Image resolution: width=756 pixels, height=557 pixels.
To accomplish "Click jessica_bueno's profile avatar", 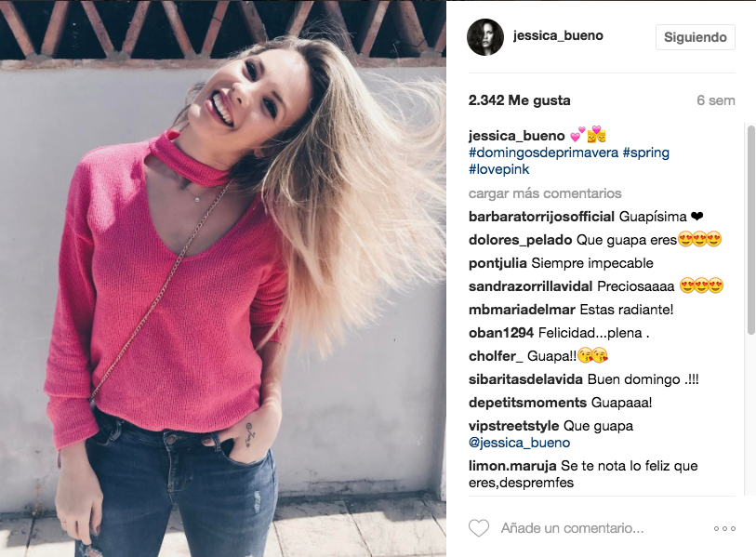I will 485,37.
